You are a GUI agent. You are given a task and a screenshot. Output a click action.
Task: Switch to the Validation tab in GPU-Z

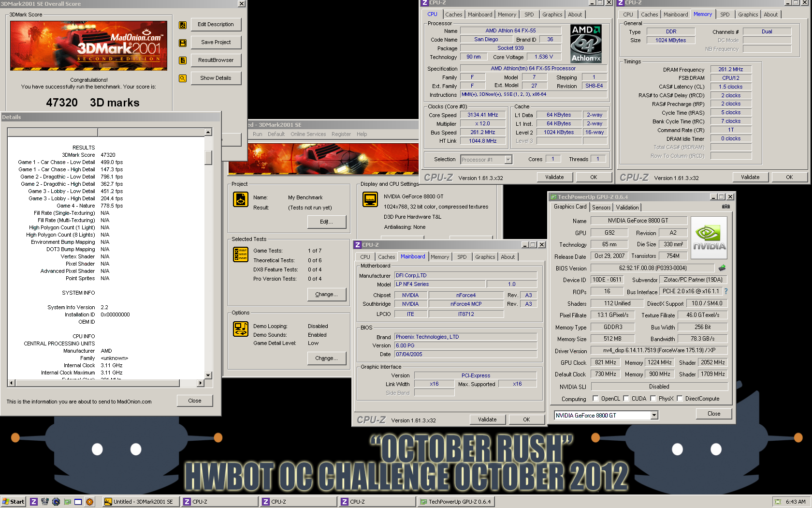[627, 208]
